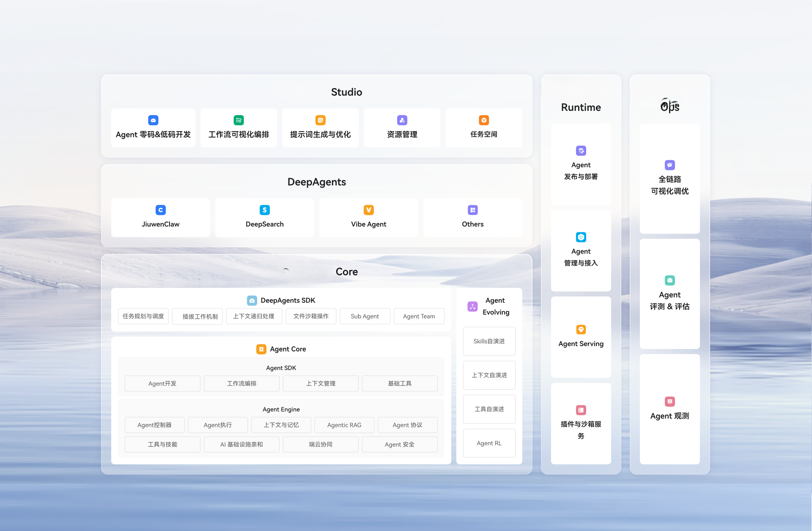Click the Agent Engine subsection label
The height and width of the screenshot is (531, 812).
281,410
